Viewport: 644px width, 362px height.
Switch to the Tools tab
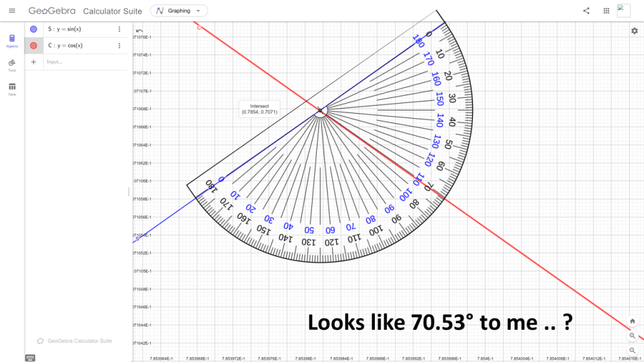coord(12,64)
